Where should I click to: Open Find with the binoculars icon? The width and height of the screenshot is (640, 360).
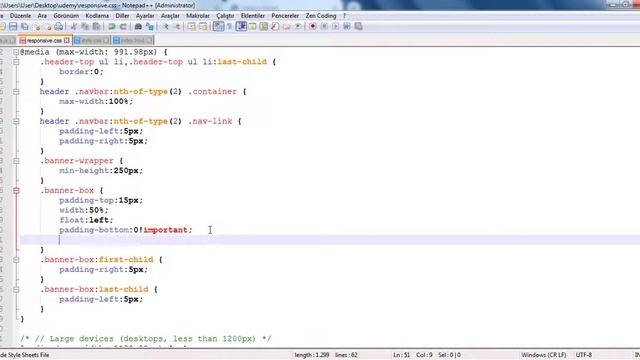click(x=138, y=27)
